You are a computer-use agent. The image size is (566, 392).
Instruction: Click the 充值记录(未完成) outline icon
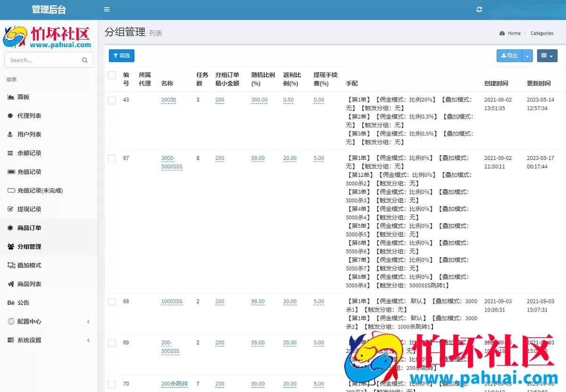(11, 191)
